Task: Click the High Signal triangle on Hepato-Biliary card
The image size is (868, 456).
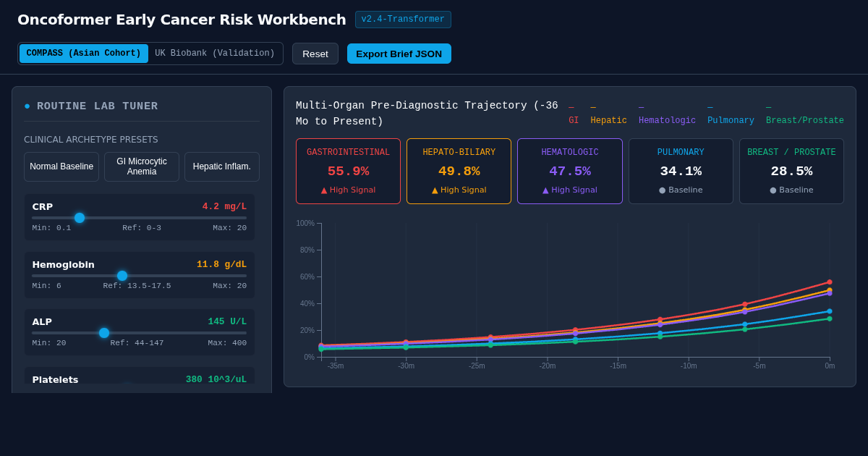Action: 435,190
